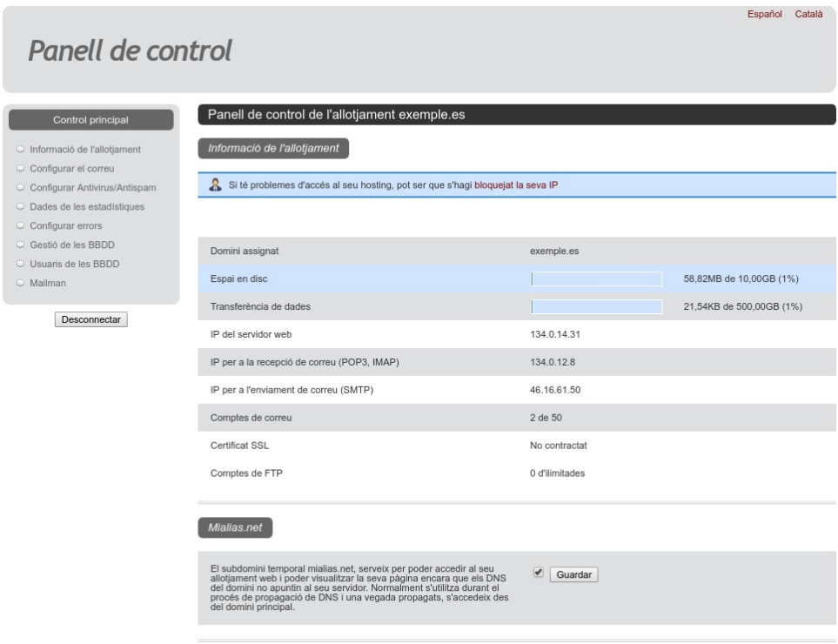This screenshot has width=838, height=644.
Task: Click bullet icon next to Configurar Antivirus/Antispam
Action: point(20,188)
